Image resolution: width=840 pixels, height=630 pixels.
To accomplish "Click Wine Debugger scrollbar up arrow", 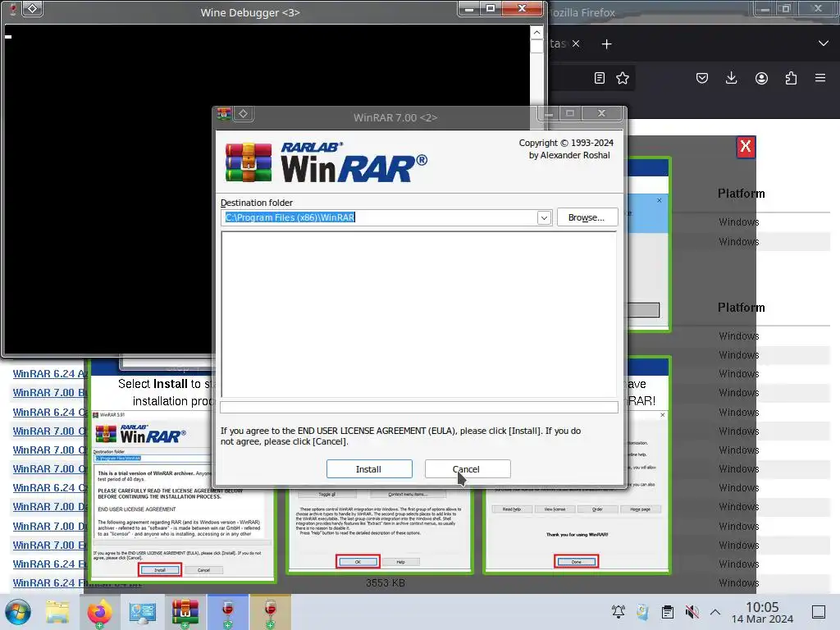I will [536, 33].
